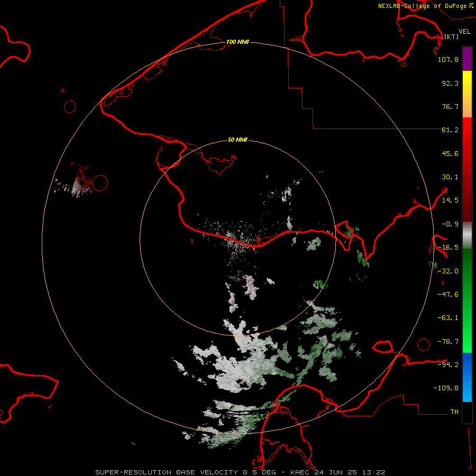Click the 'TH' label on the legend

454,411
